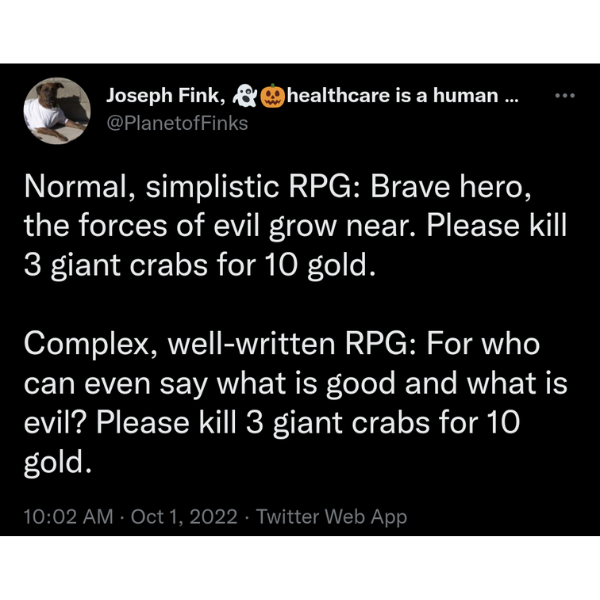Open the tweet's three-dot more options menu
Image resolution: width=600 pixels, height=600 pixels.
tap(565, 96)
